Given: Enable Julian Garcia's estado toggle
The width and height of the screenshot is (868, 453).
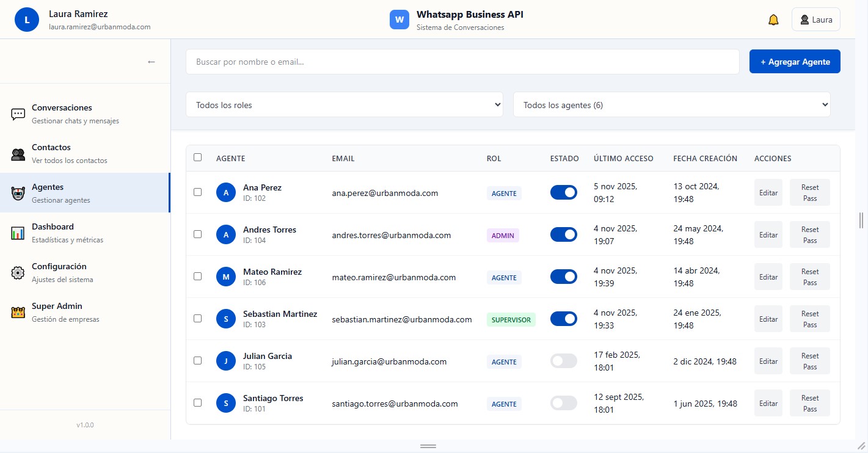Looking at the screenshot, I should [564, 361].
